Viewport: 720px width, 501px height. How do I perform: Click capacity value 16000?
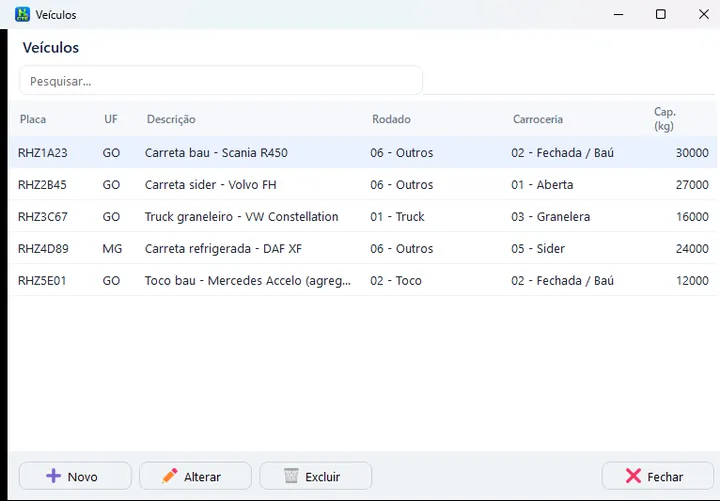pyautogui.click(x=692, y=217)
